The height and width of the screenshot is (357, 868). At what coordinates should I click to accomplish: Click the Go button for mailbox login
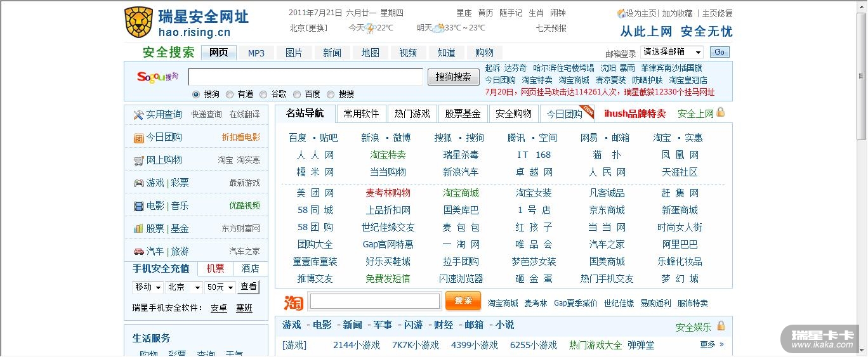[x=720, y=52]
